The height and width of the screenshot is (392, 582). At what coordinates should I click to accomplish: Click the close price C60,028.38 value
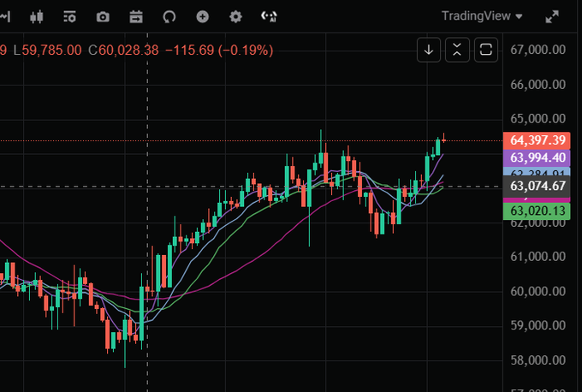coord(123,50)
